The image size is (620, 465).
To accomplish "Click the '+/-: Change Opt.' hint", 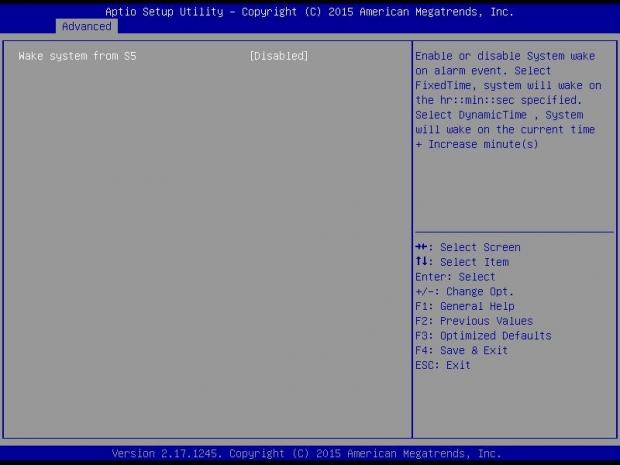I will point(464,292).
